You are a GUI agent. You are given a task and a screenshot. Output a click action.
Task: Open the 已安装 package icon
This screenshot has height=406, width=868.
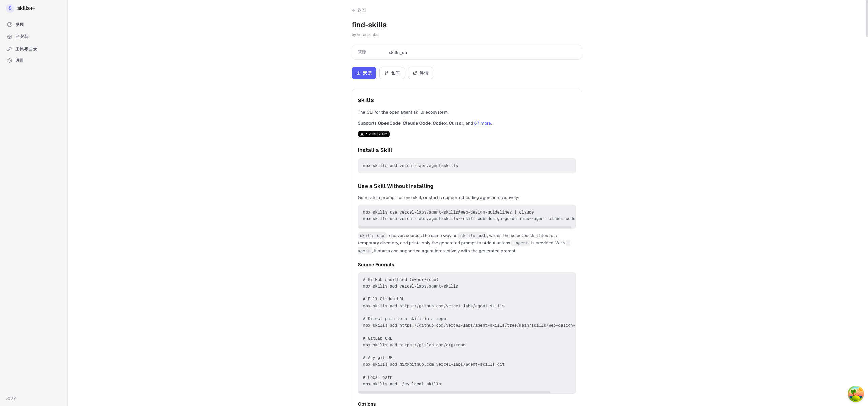[10, 37]
